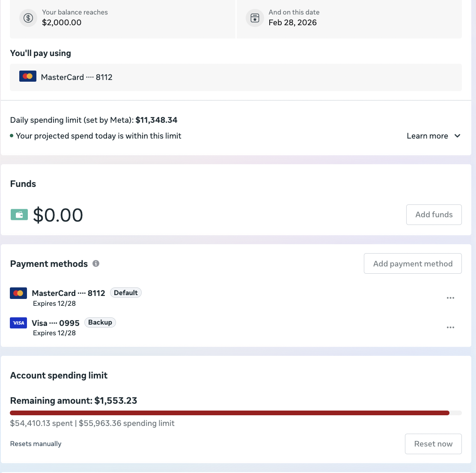Viewport: 476px width, 473px height.
Task: Click the Add funds button
Action: [x=434, y=215]
